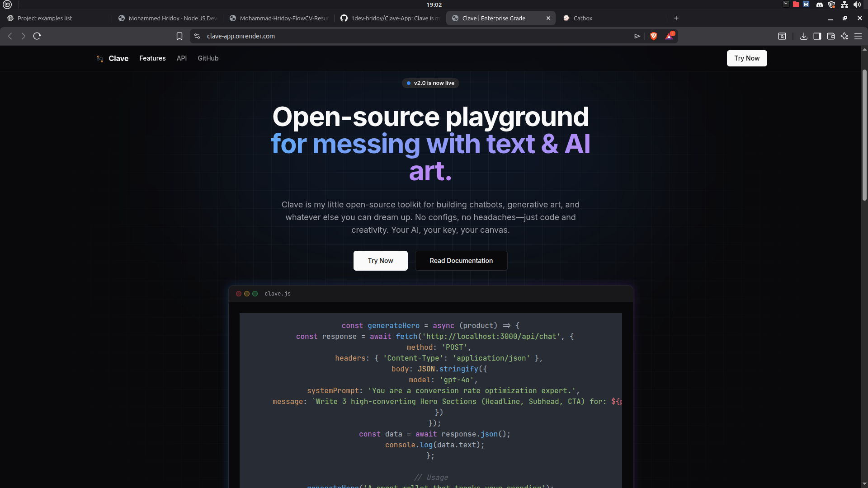Open the Brave hamburger main menu
The width and height of the screenshot is (868, 488).
(x=858, y=36)
